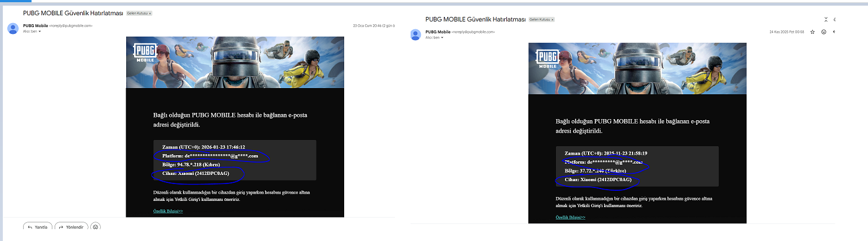Click Platform address line in left email

(210, 156)
